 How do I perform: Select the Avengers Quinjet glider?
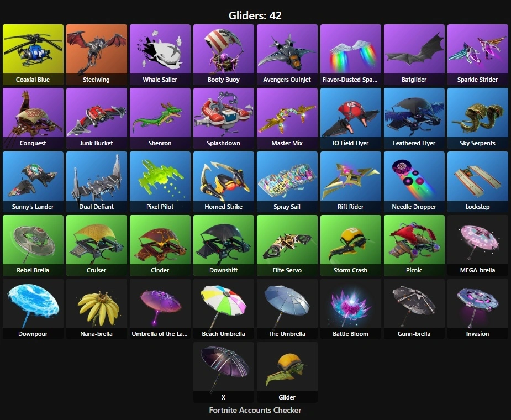(287, 55)
